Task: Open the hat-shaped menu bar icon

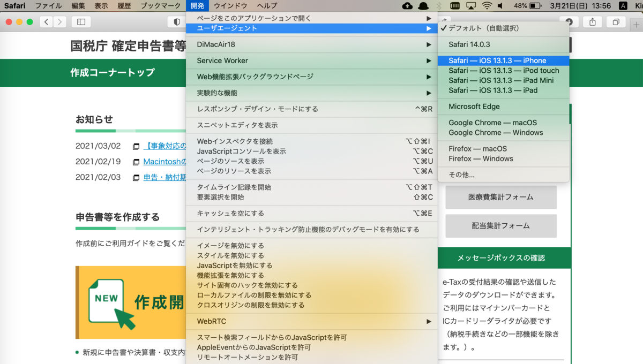Action: [x=423, y=6]
